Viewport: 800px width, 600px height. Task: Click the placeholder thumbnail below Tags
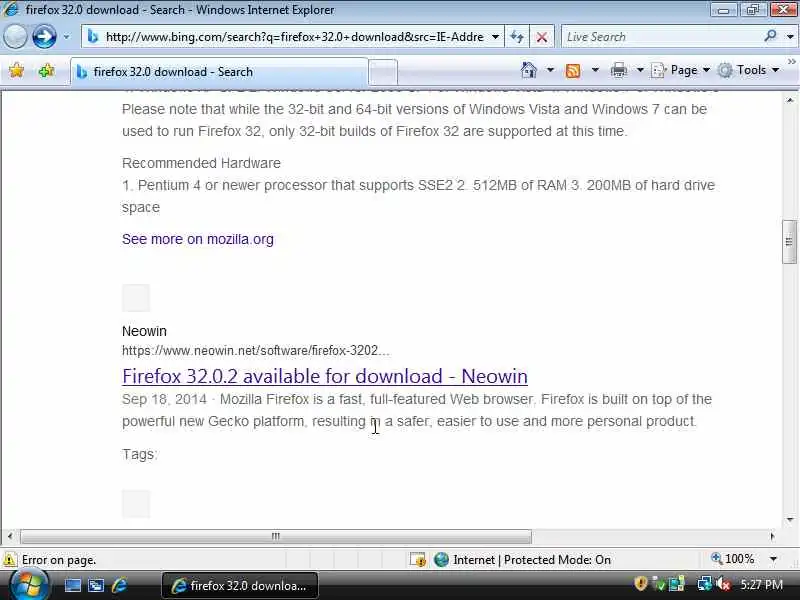pyautogui.click(x=136, y=504)
